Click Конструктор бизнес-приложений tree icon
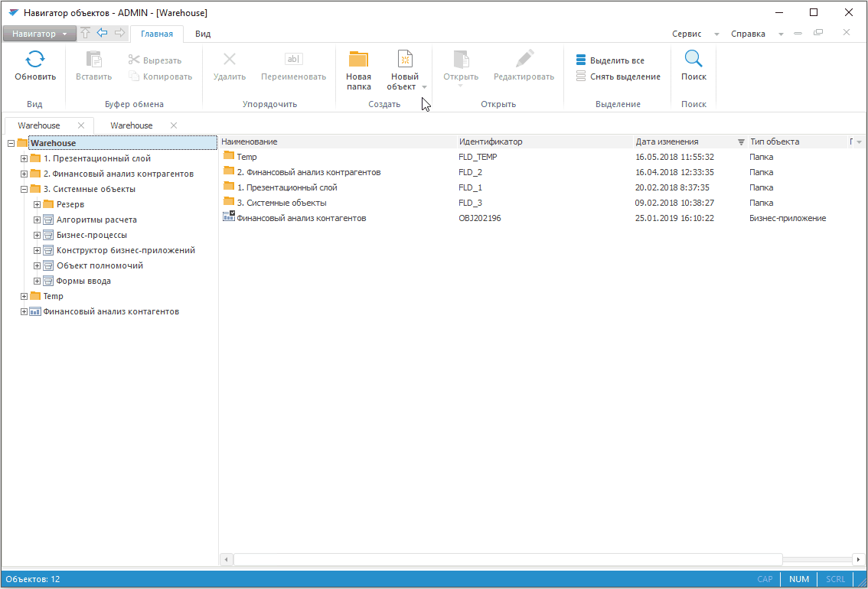 [48, 250]
